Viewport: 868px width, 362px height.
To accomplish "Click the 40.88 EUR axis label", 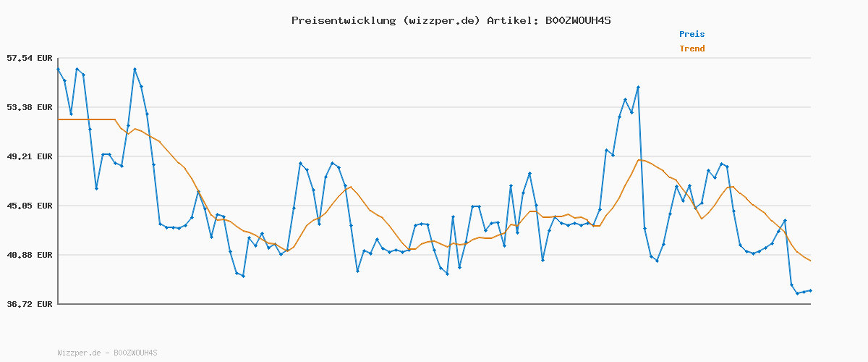I will (x=28, y=255).
